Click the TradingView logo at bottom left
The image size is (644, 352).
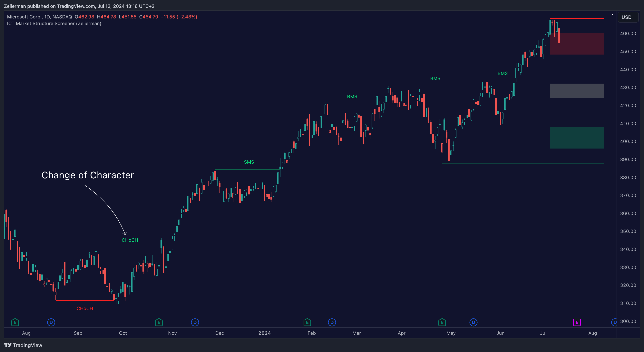point(23,345)
